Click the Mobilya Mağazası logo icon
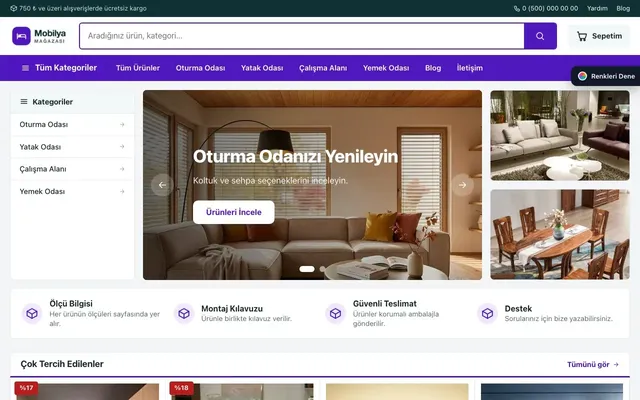Viewport: 640px width, 400px height. (x=21, y=36)
